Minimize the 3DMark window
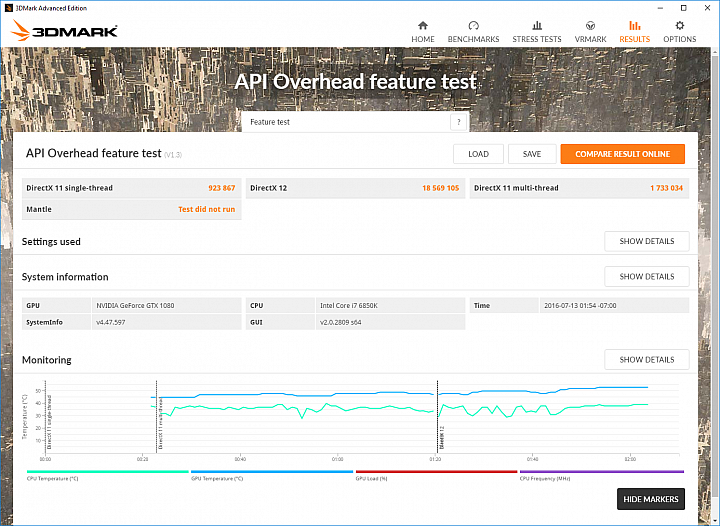This screenshot has height=526, width=720. (660, 8)
